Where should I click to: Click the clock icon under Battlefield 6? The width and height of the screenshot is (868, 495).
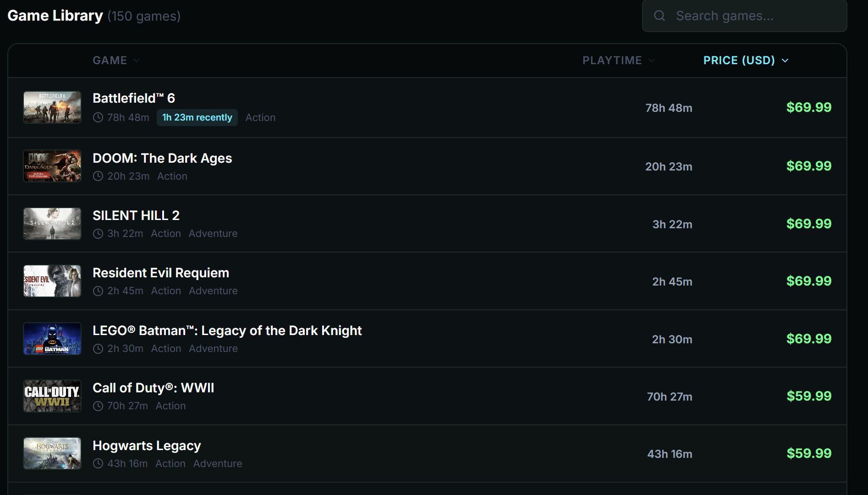(x=98, y=117)
